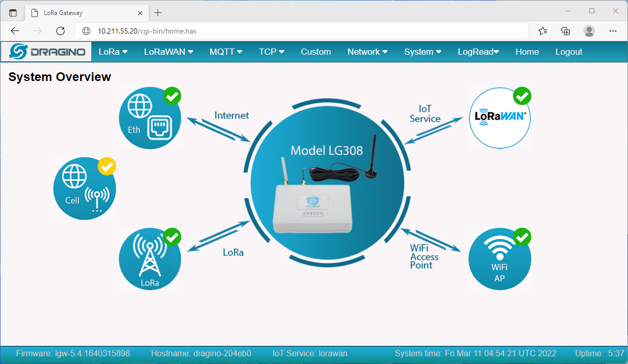Image resolution: width=628 pixels, height=364 pixels.
Task: Click the LoRa tower status icon
Action: click(x=150, y=259)
